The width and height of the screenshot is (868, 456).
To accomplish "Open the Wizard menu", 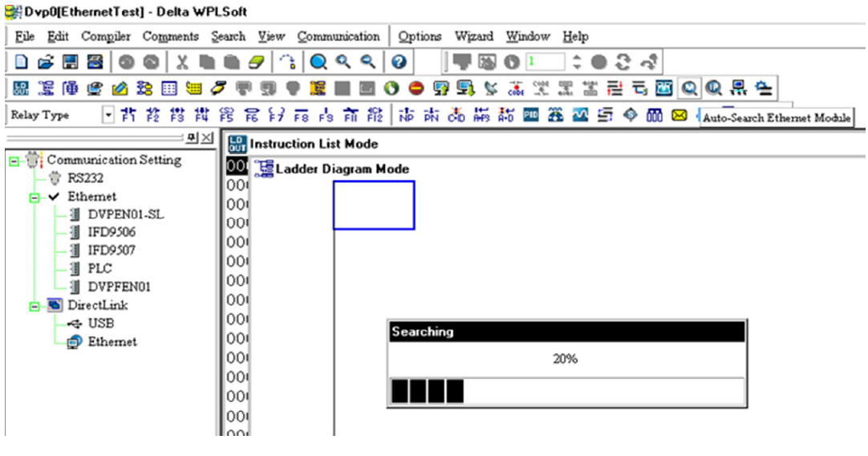I will (473, 37).
